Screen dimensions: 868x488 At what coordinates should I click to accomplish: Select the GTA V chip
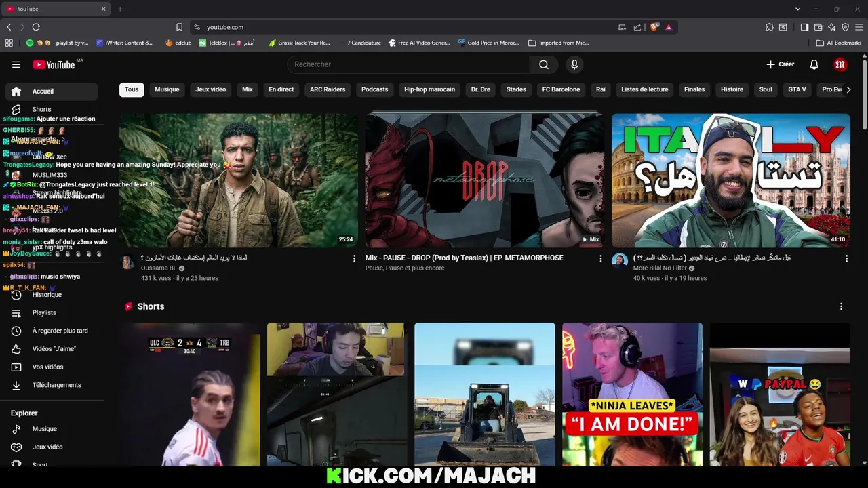click(x=797, y=89)
